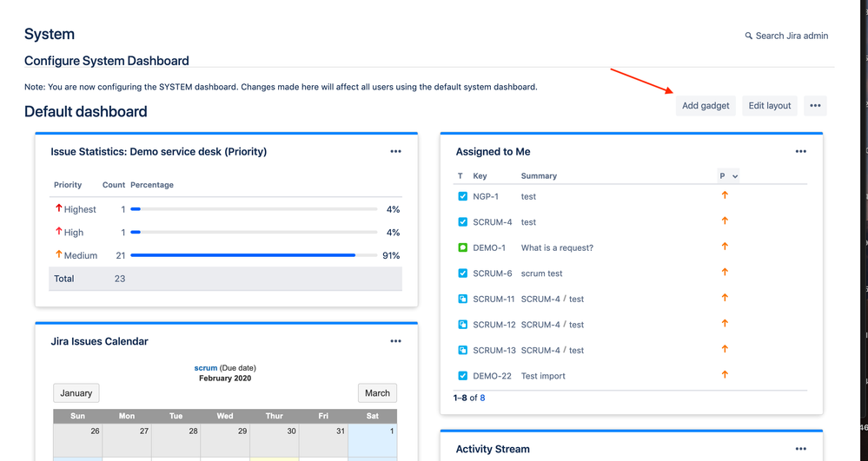Click the Activity Stream gadget title

click(x=493, y=449)
